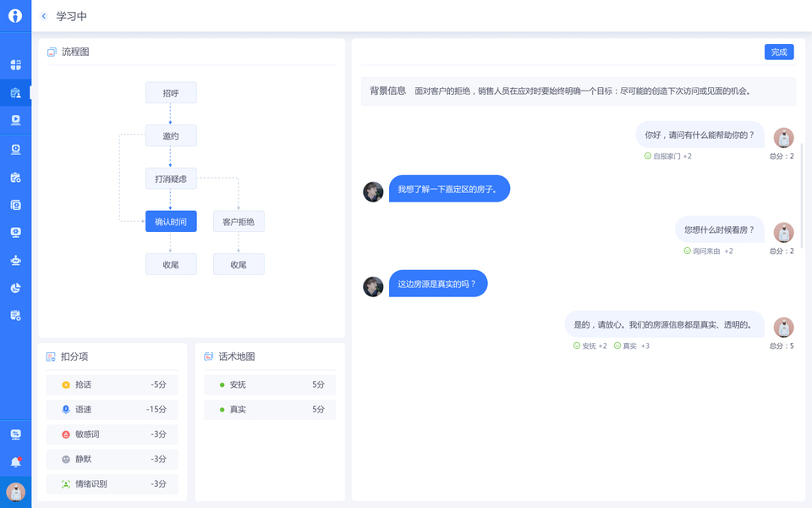Click the 话术地图 panel header icon

pos(209,356)
